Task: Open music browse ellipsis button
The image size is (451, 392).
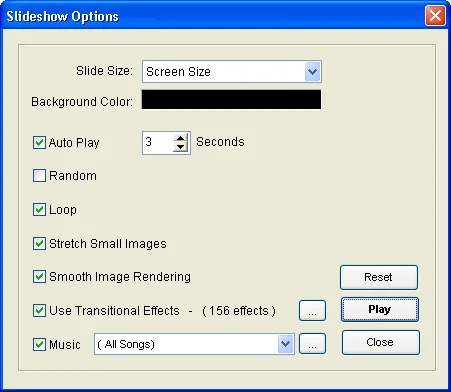Action: [x=312, y=344]
